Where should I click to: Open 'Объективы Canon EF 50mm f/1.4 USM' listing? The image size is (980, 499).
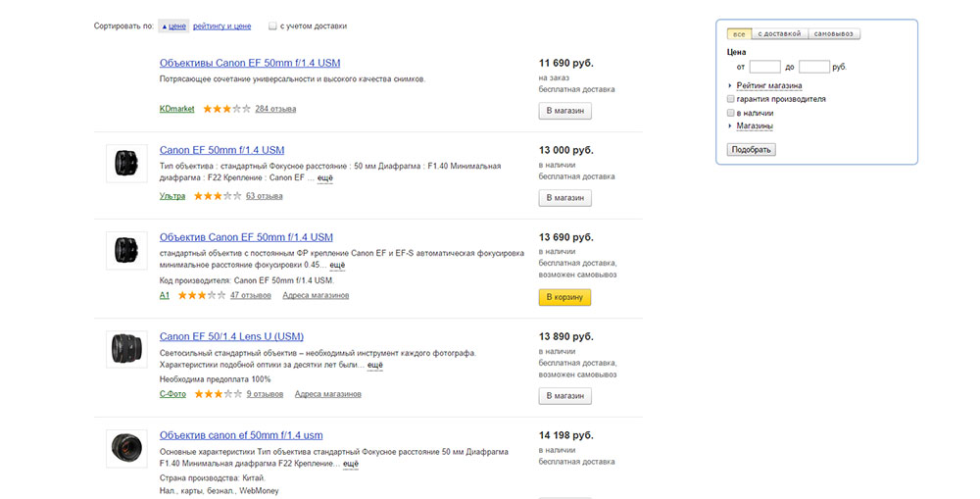pos(250,63)
